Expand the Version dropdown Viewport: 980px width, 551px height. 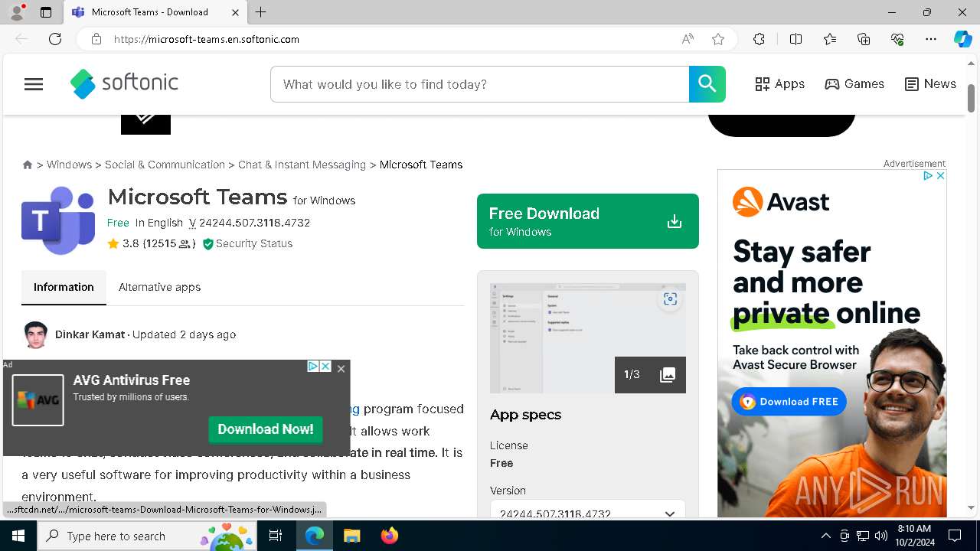tap(587, 514)
